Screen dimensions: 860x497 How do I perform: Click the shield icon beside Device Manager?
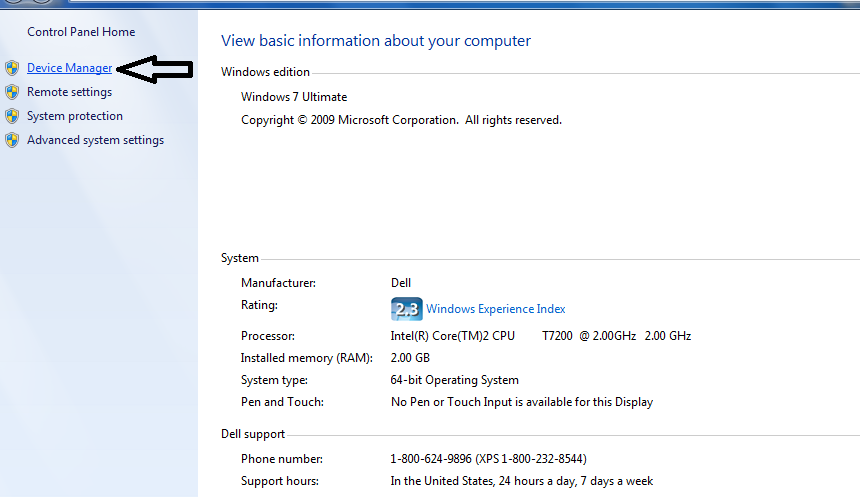point(12,68)
